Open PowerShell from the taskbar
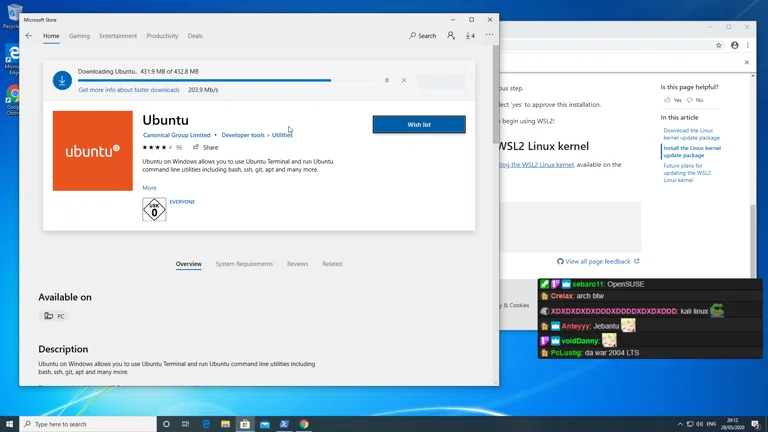The image size is (768, 432). pyautogui.click(x=284, y=424)
